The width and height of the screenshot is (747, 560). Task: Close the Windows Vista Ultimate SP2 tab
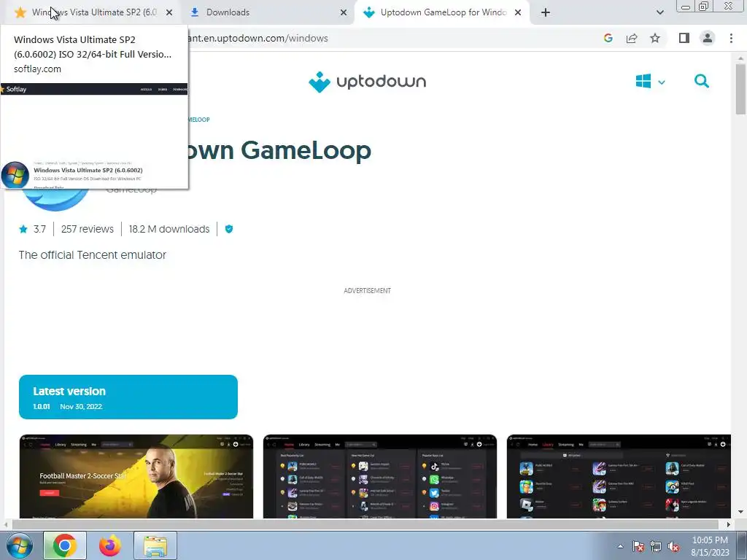pyautogui.click(x=169, y=12)
